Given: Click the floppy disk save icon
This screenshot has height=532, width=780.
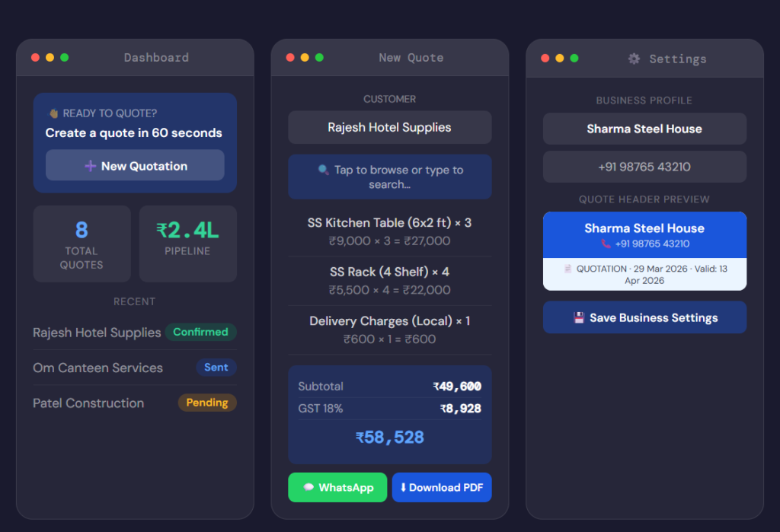Looking at the screenshot, I should pyautogui.click(x=579, y=318).
